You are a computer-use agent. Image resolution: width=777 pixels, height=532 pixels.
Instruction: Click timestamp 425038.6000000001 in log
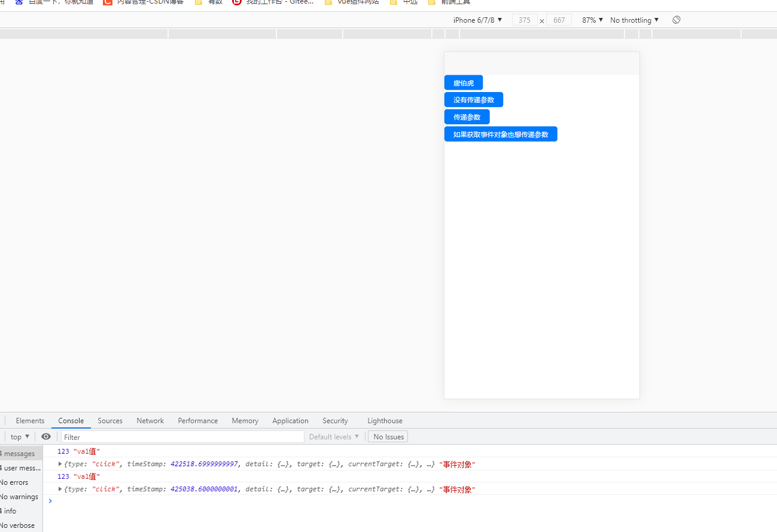point(205,489)
